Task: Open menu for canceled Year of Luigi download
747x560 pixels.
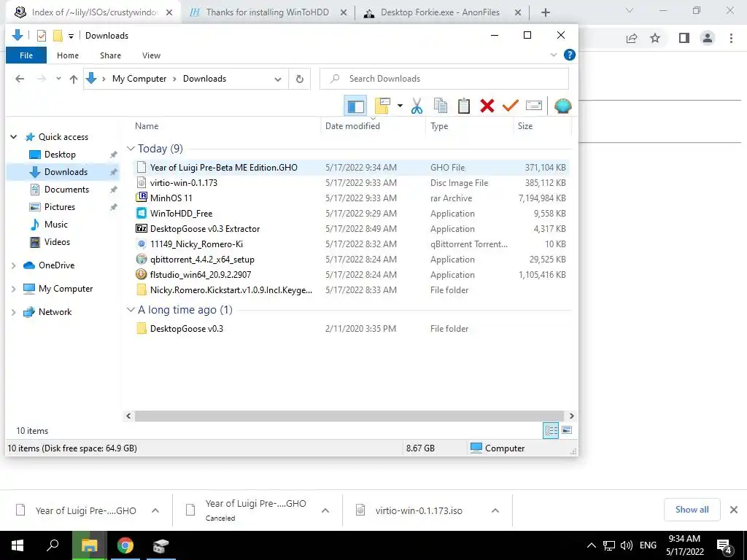Action: click(325, 510)
